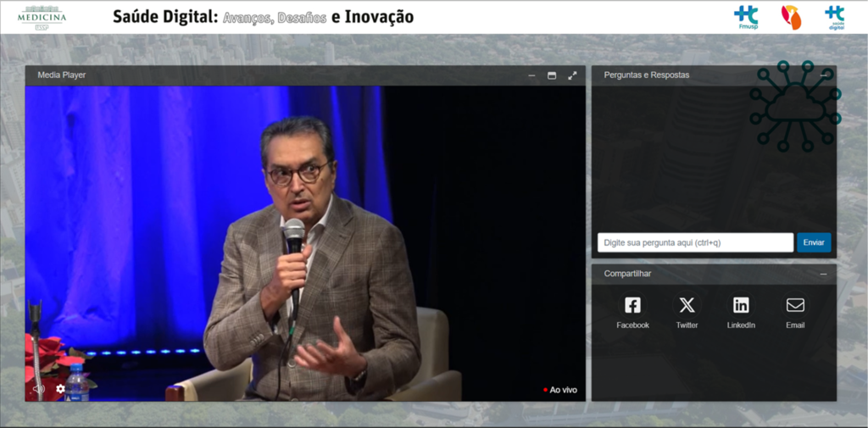Open the video player settings gear

60,389
